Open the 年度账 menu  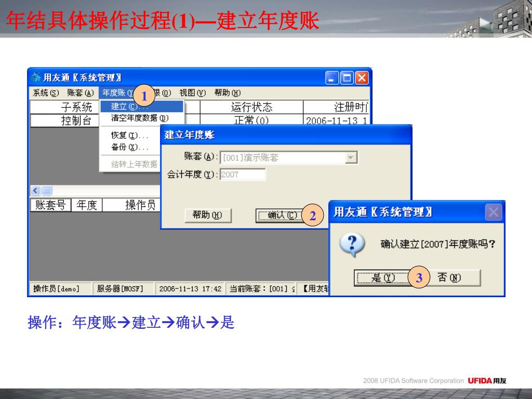click(x=117, y=92)
